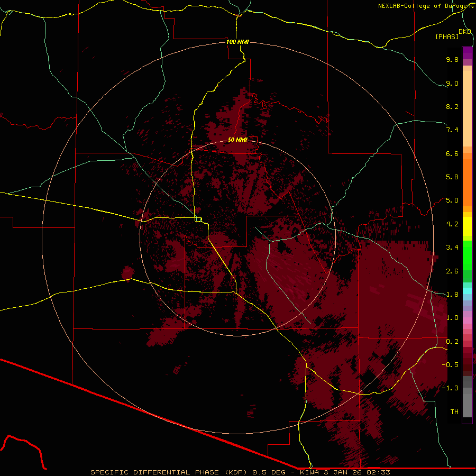The image size is (476, 476).
Task: Click the 8.2 value on the color scale
Action: coord(452,106)
